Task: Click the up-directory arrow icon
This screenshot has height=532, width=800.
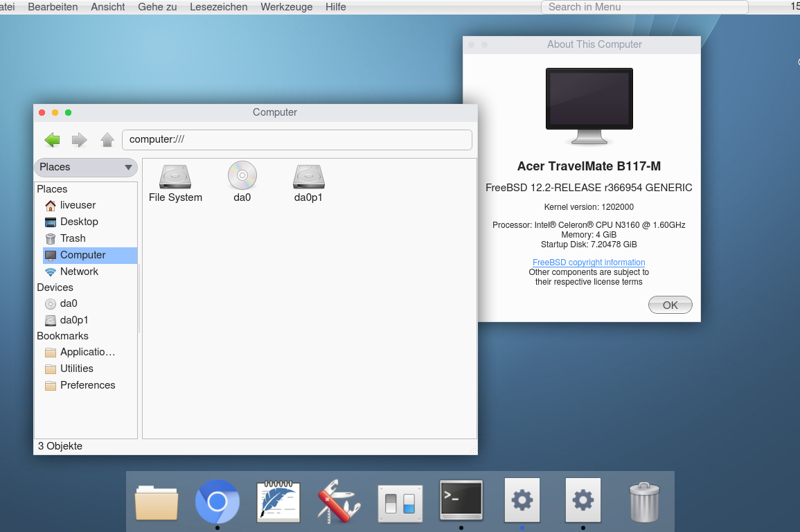Action: tap(107, 140)
